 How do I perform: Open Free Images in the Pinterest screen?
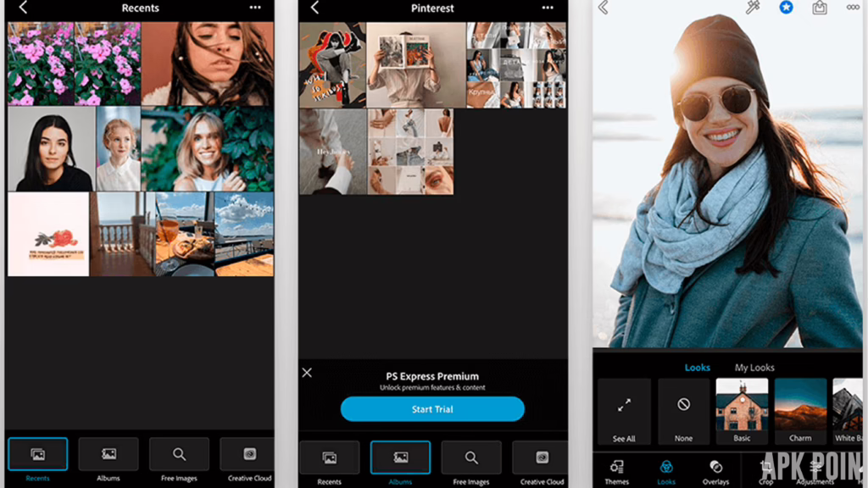[471, 463]
